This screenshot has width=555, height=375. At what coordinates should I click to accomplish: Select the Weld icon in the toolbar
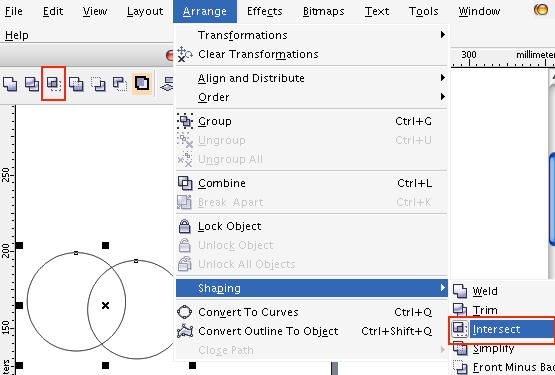10,84
